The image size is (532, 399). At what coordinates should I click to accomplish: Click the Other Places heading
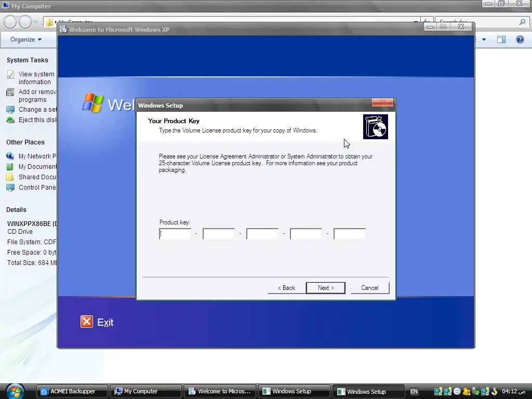[x=25, y=142]
